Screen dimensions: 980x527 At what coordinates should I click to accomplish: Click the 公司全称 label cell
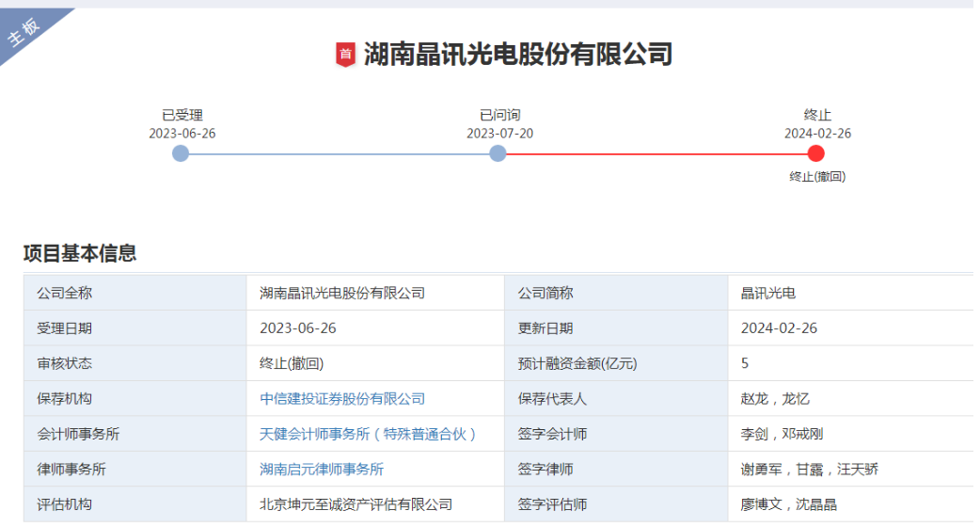[x=135, y=293]
